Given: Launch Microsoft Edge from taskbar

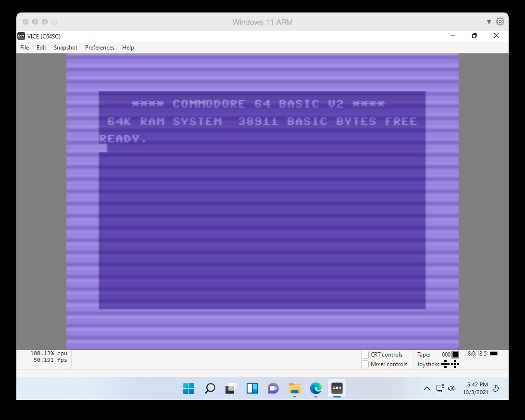Looking at the screenshot, I should pyautogui.click(x=316, y=389).
